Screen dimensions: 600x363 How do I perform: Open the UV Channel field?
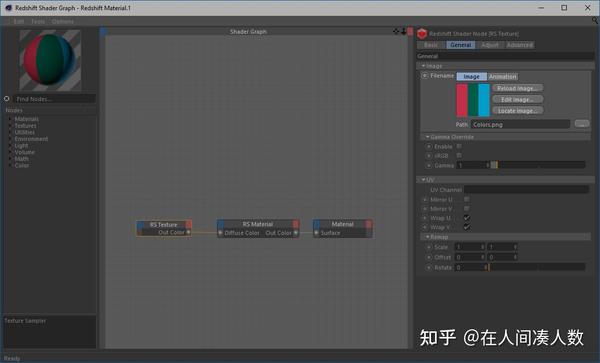[526, 189]
